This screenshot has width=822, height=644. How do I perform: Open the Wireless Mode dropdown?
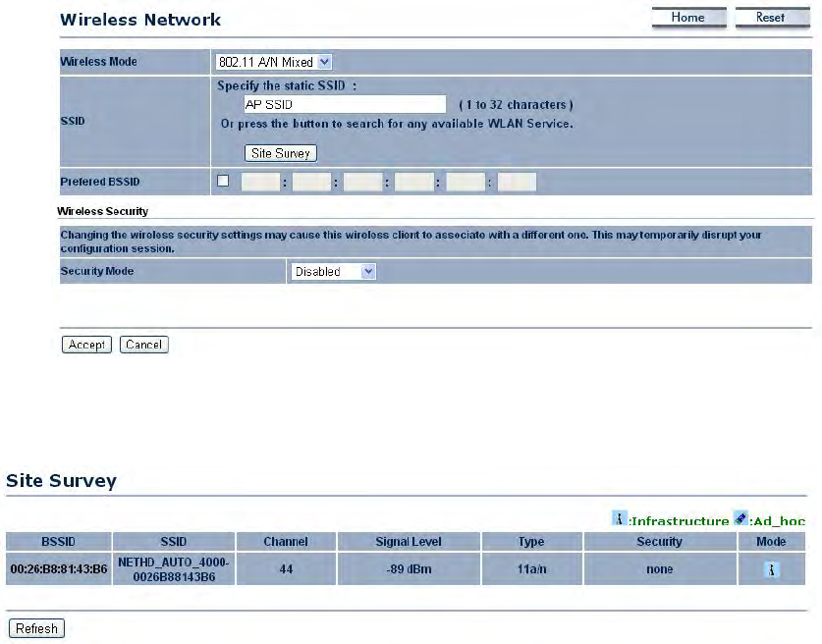[x=273, y=62]
